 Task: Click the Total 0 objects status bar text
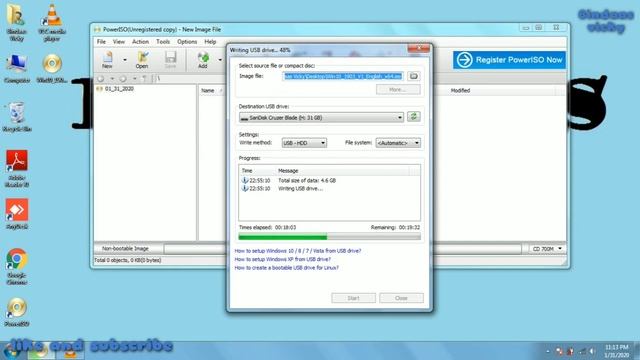128,260
